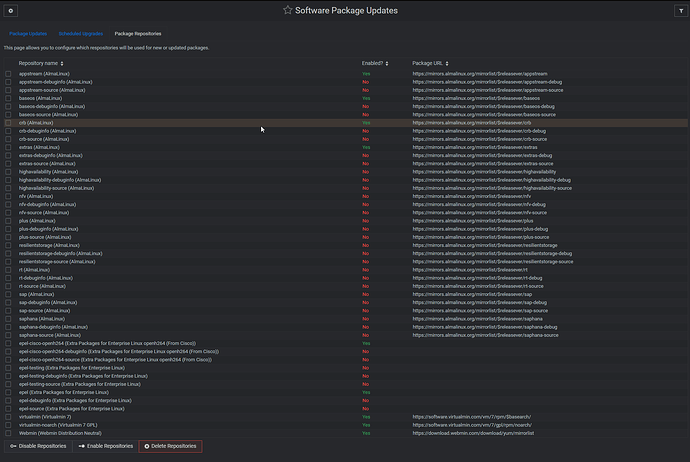Viewport: 690px width, 462px height.
Task: Click saphana-debuginfo (AlmaLinux) text
Action: coord(53,327)
